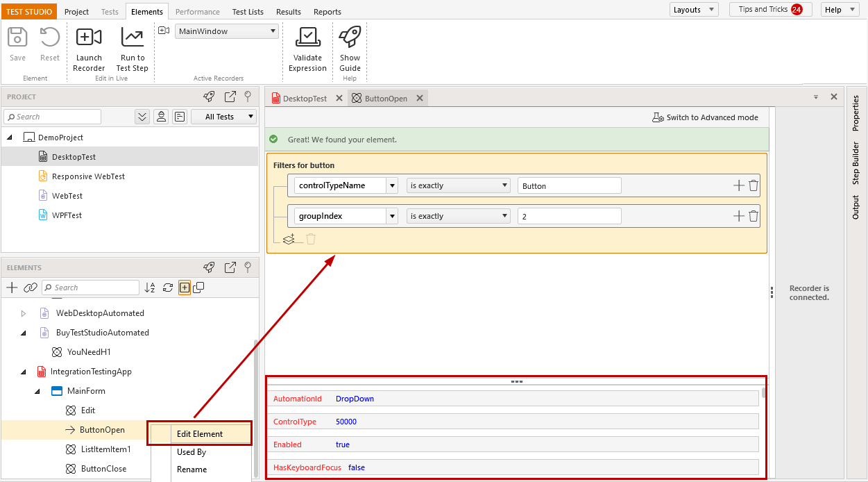Click the link icon in Elements toolbar
This screenshot has width=868, height=482.
pos(31,288)
